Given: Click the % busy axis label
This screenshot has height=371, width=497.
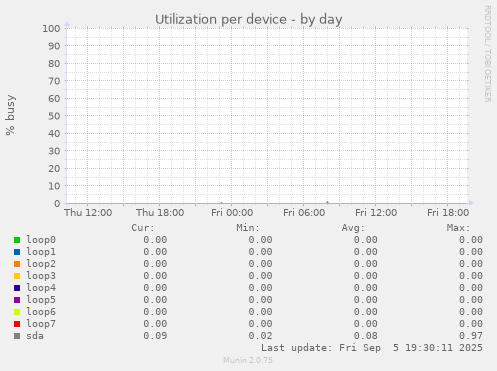Looking at the screenshot, I should click(10, 115).
